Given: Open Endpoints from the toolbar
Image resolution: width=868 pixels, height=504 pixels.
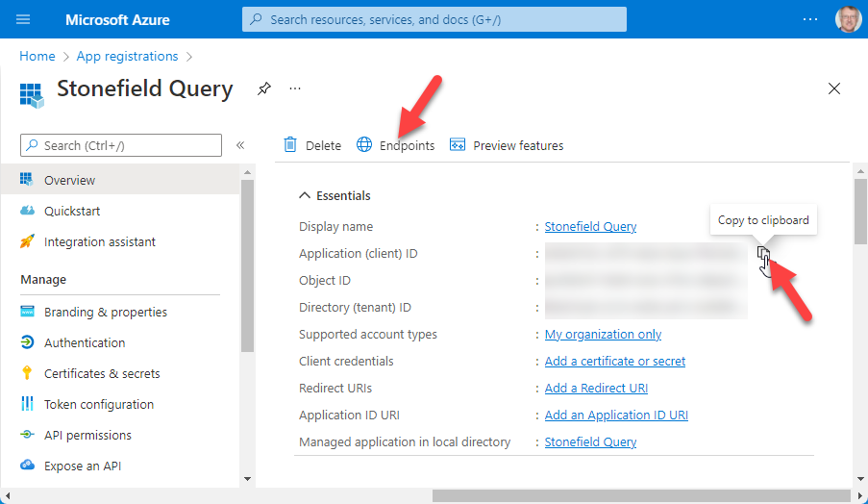Looking at the screenshot, I should [395, 145].
